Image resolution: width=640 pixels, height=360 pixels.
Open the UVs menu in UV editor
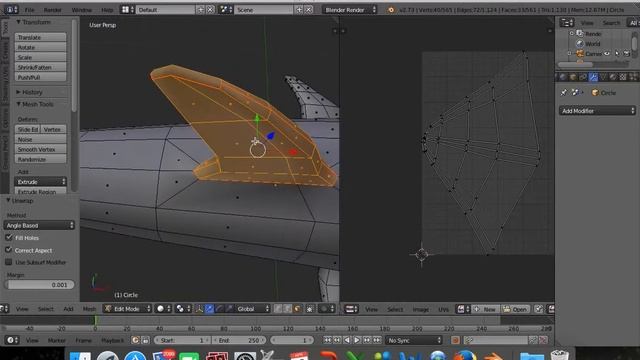click(444, 309)
